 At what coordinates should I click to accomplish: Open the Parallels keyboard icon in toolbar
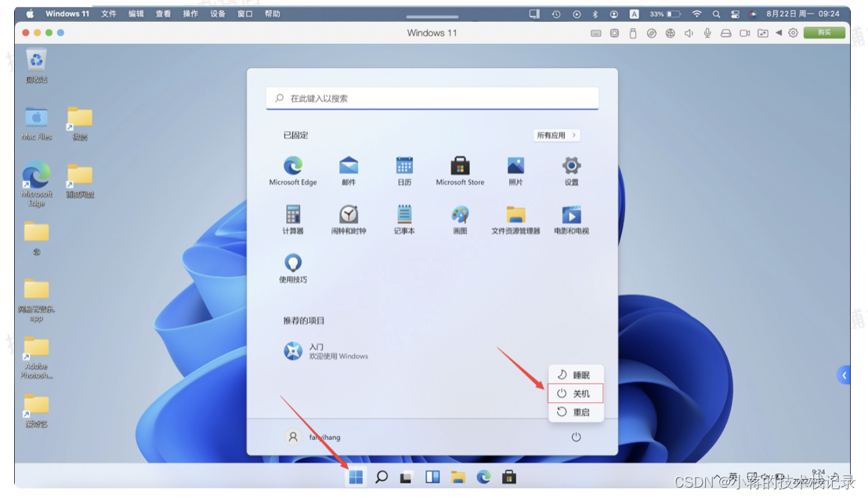tap(595, 33)
